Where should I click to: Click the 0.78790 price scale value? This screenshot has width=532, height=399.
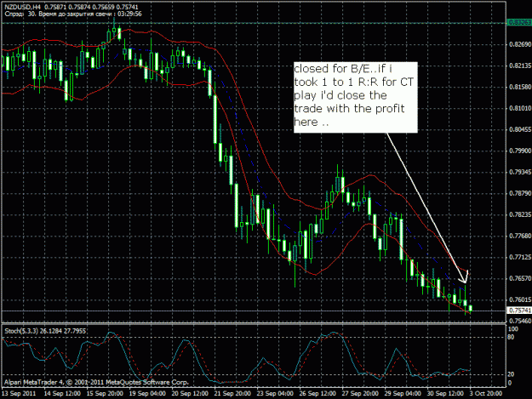(x=519, y=193)
